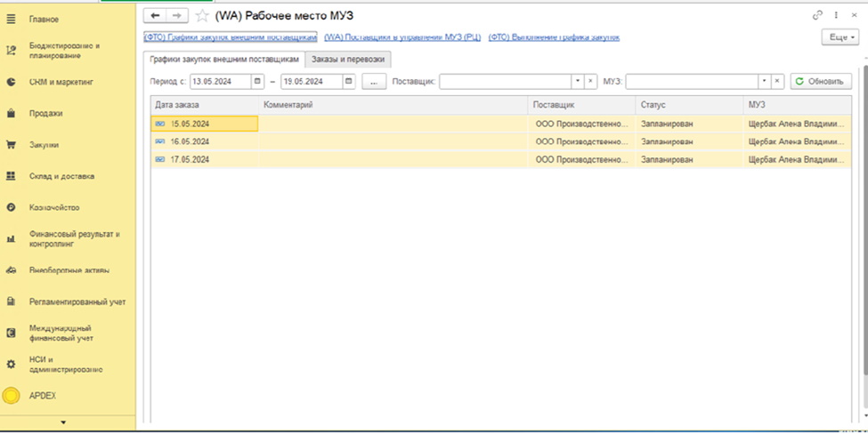The image size is (868, 434).
Task: Open the Еще dropdown menu
Action: [x=840, y=37]
